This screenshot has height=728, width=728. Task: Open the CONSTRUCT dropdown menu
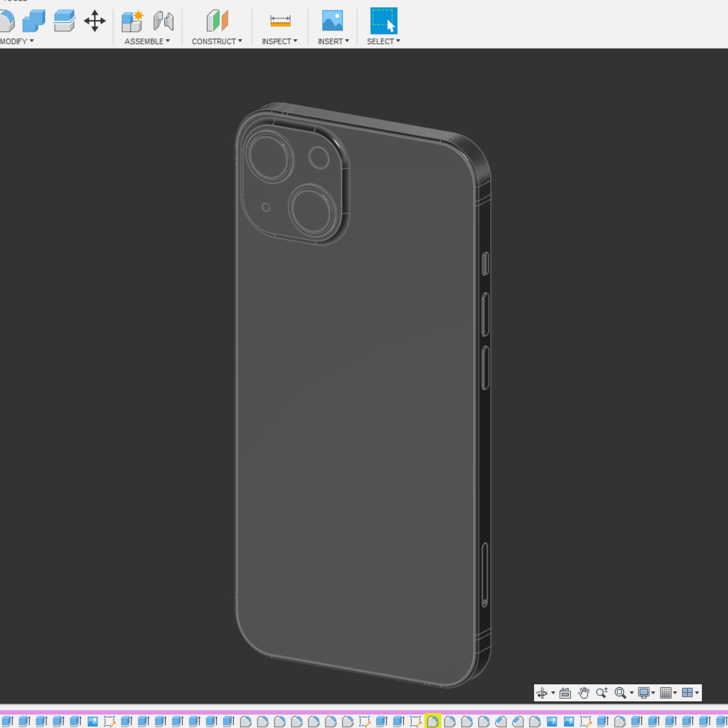point(217,41)
